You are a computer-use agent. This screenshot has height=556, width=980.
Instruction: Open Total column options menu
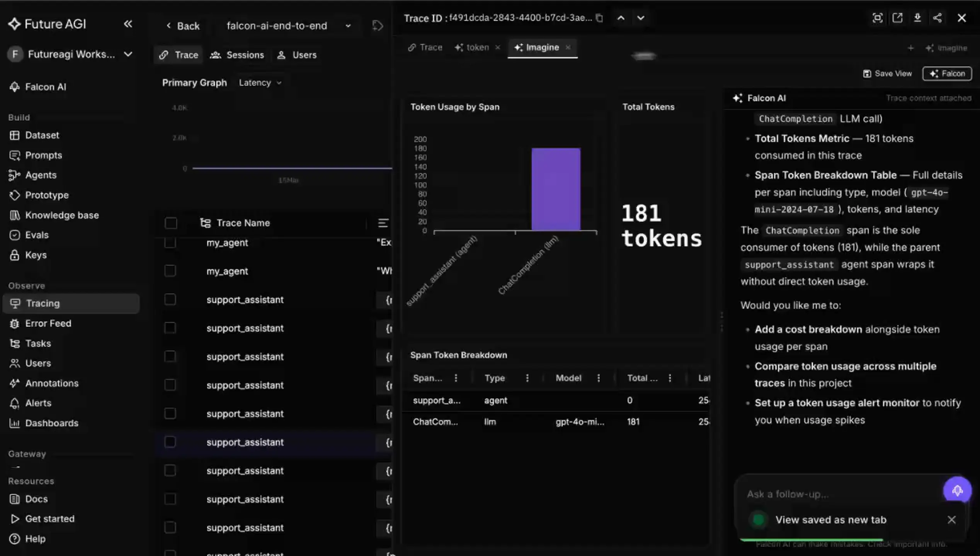coord(670,378)
